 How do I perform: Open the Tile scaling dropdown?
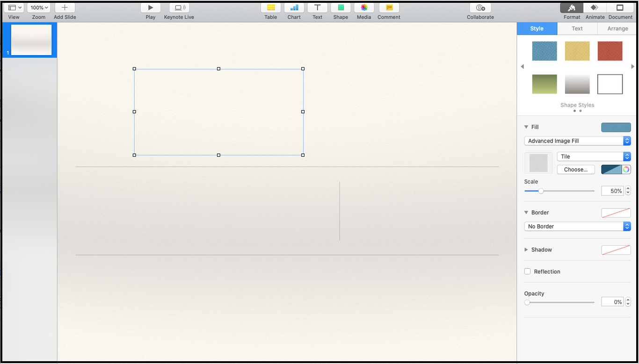[594, 157]
